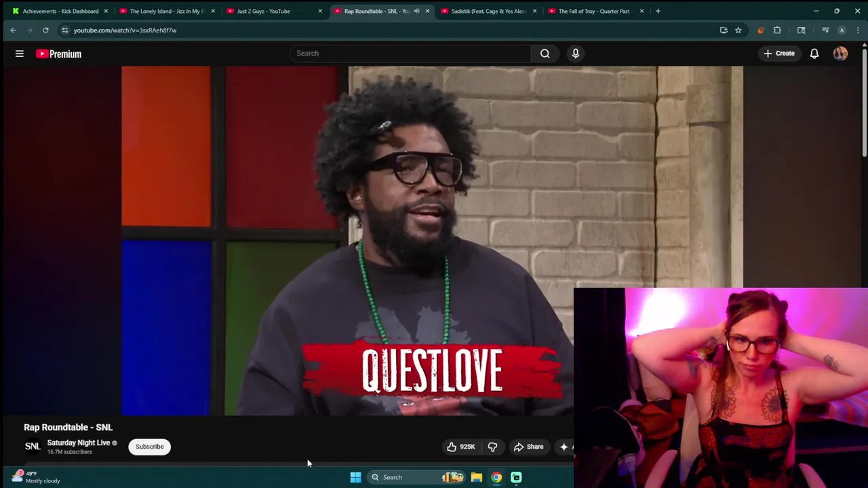This screenshot has height=488, width=868.
Task: Mute the Rap Roundtable tab audio icon
Action: click(416, 11)
